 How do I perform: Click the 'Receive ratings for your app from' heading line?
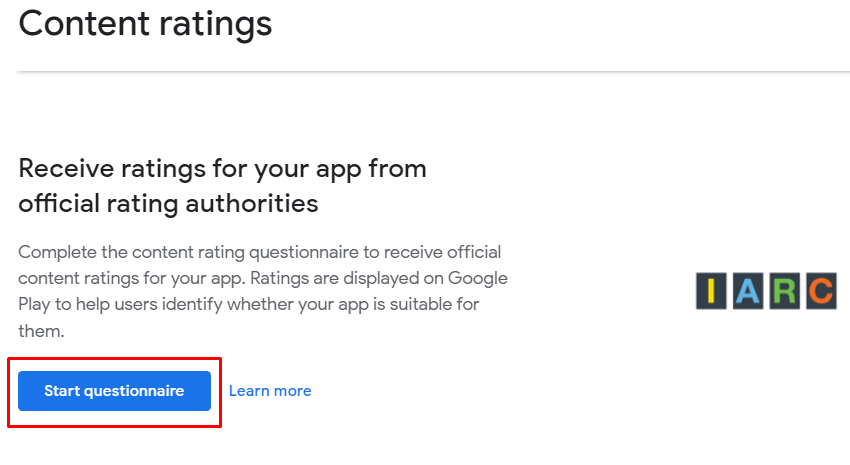(x=222, y=168)
